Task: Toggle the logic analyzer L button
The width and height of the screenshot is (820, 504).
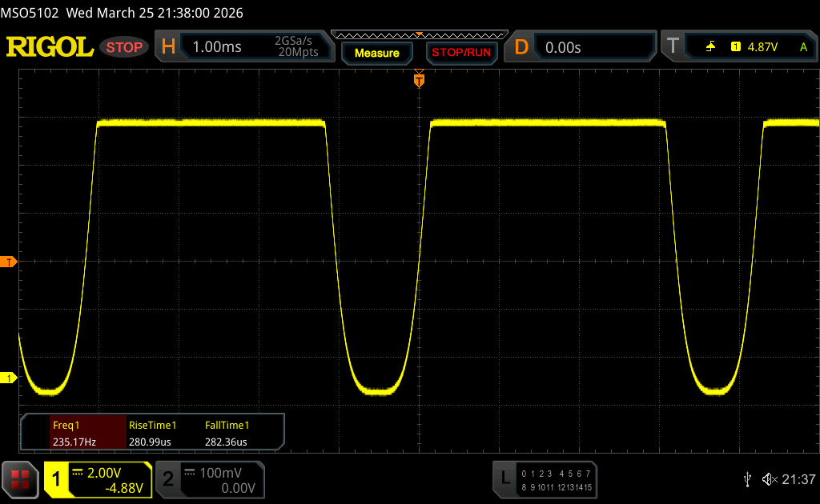Action: (504, 478)
